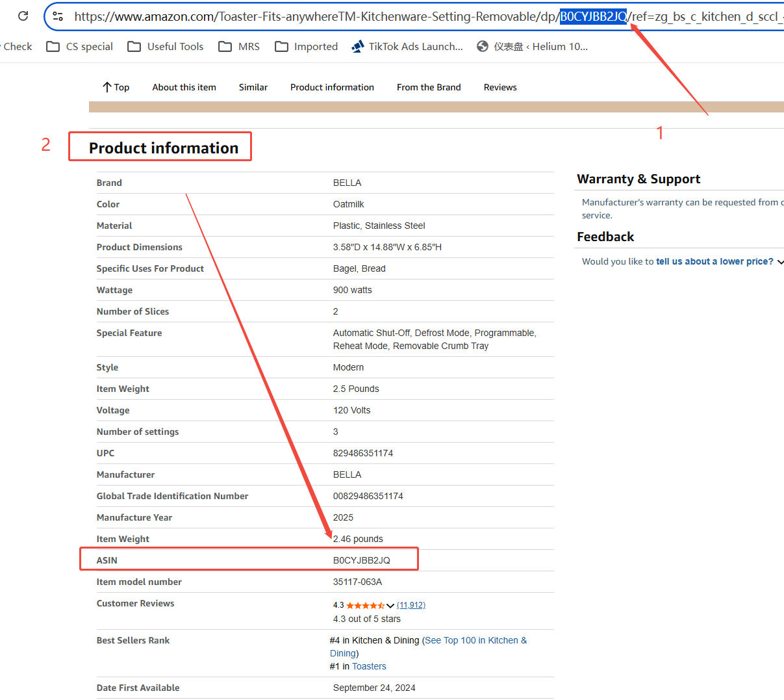
Task: Expand the lower price feedback chevron
Action: point(779,262)
